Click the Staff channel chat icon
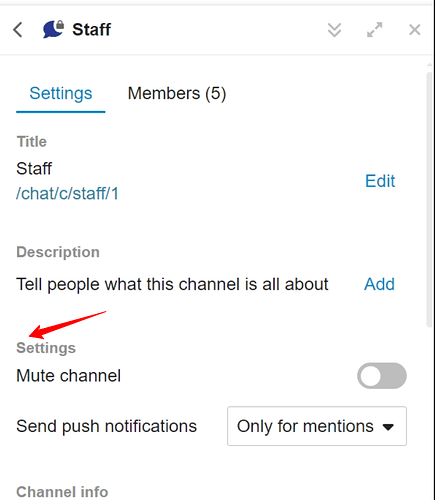Image resolution: width=435 pixels, height=500 pixels. 53,29
